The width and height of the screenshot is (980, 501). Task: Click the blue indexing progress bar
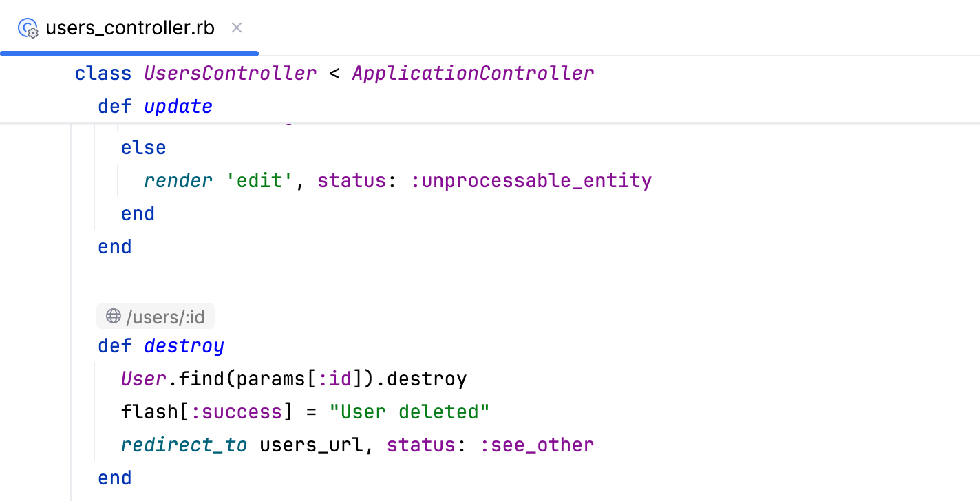129,53
